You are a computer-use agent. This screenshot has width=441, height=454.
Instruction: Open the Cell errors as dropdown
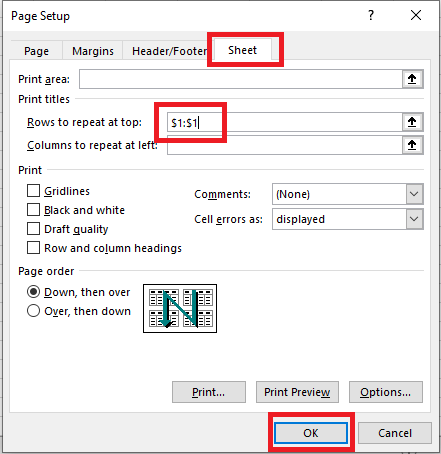(414, 219)
